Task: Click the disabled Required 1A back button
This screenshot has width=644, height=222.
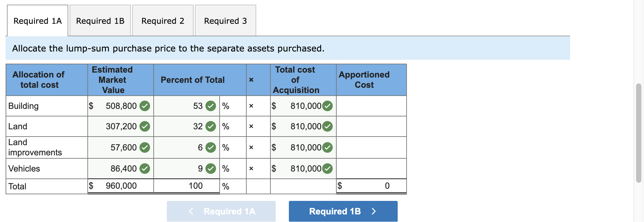Action: tap(221, 211)
